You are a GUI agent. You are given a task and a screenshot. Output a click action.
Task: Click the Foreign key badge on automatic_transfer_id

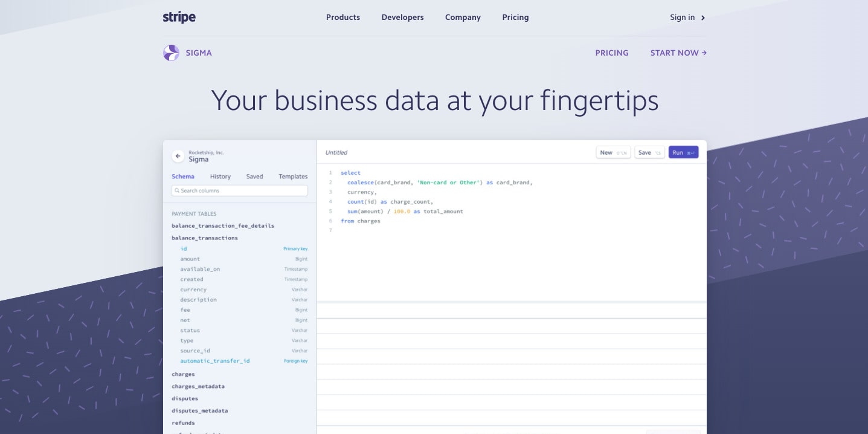click(x=295, y=360)
